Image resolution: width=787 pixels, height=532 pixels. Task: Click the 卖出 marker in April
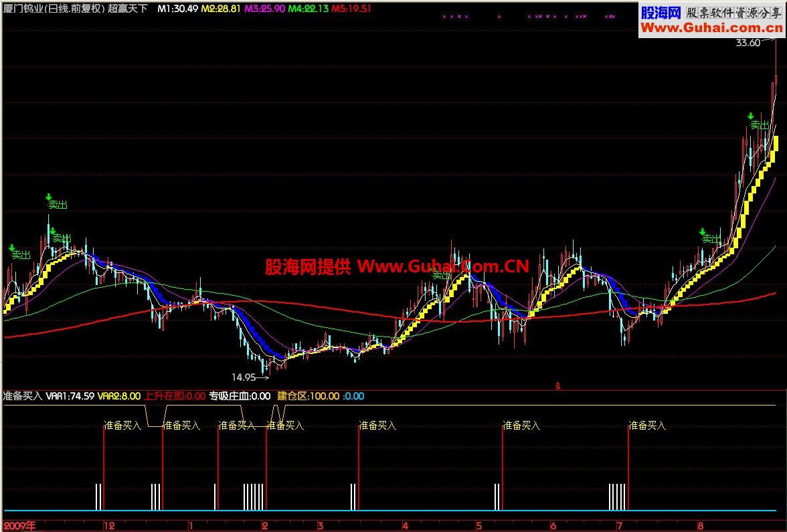(x=442, y=275)
